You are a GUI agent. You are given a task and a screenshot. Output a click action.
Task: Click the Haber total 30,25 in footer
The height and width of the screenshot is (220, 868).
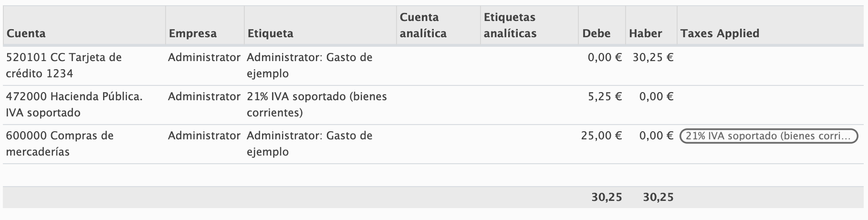658,197
